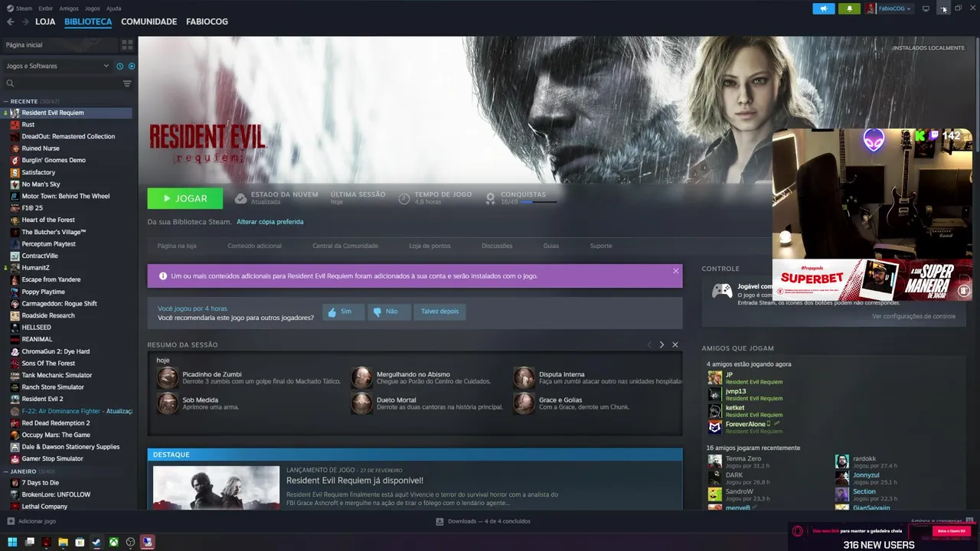980x551 pixels.
Task: Open Loja de pontos tab
Action: click(x=430, y=246)
